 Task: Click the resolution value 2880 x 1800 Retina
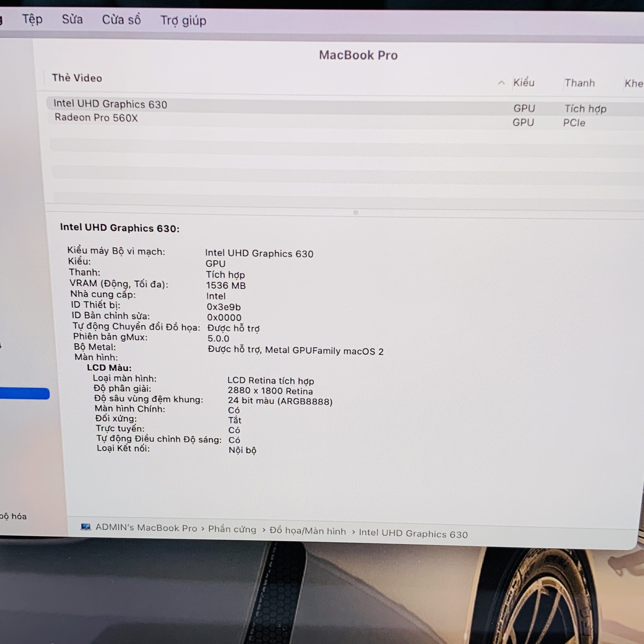pos(270,391)
